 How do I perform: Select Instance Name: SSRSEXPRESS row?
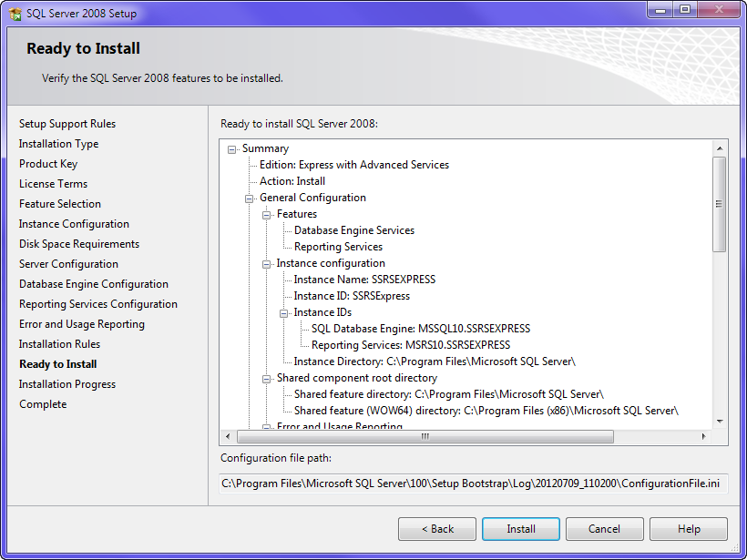point(364,280)
